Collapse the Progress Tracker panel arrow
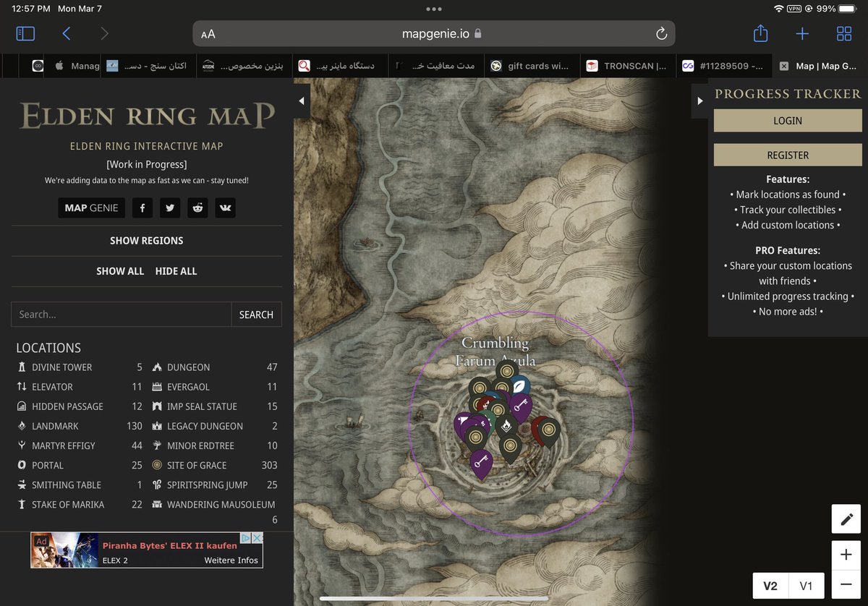The width and height of the screenshot is (868, 606). [x=699, y=101]
